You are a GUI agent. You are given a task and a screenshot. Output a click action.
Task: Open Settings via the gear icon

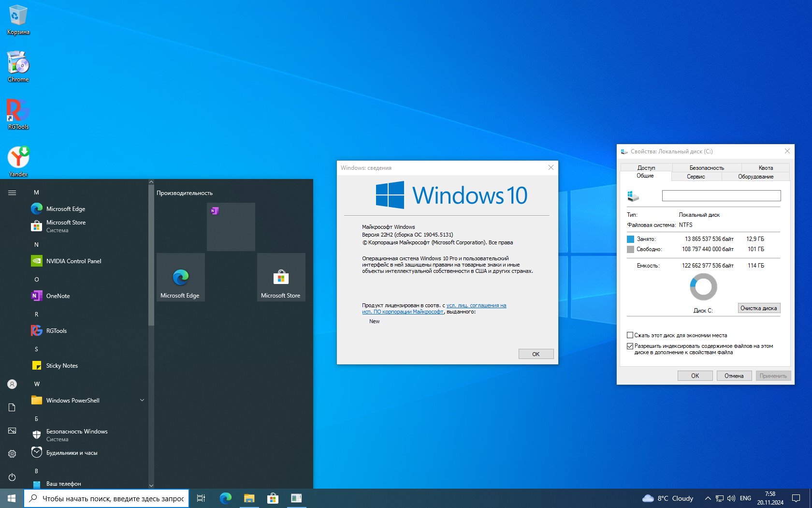pyautogui.click(x=12, y=454)
